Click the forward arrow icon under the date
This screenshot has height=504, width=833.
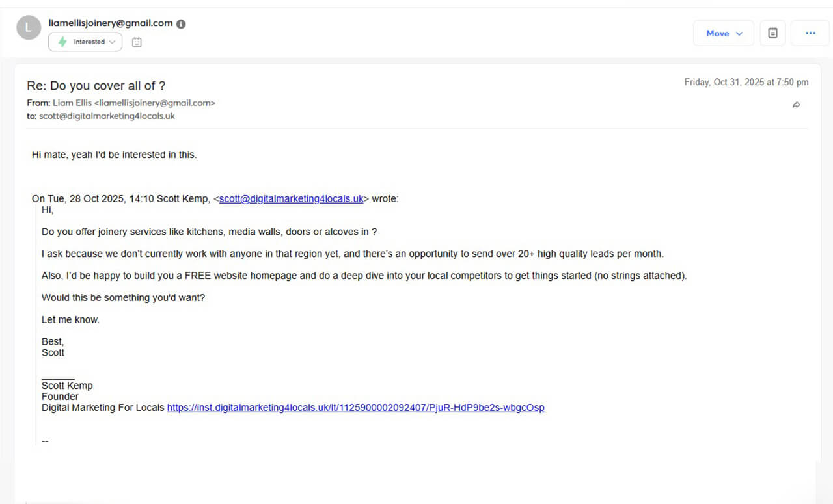(796, 105)
